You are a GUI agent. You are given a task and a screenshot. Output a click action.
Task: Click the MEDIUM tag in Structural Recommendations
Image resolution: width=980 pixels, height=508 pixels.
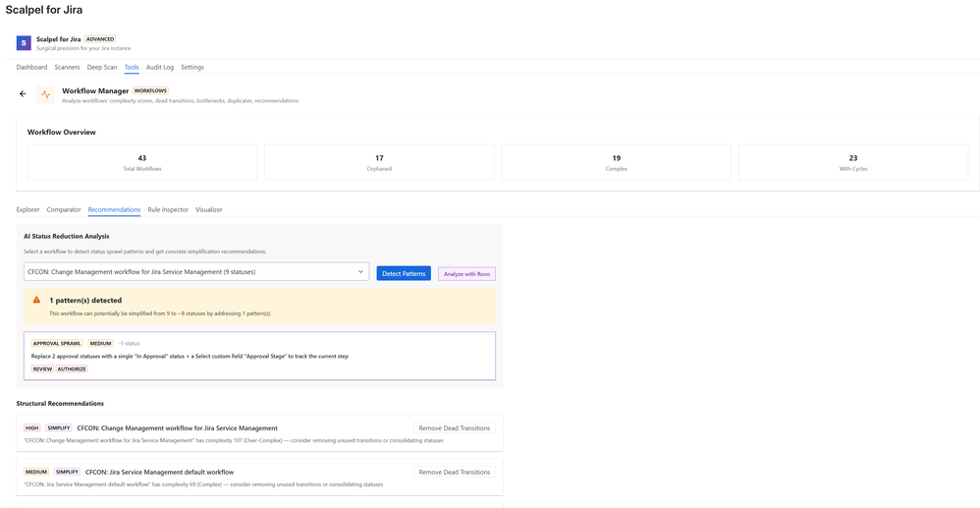click(x=36, y=472)
